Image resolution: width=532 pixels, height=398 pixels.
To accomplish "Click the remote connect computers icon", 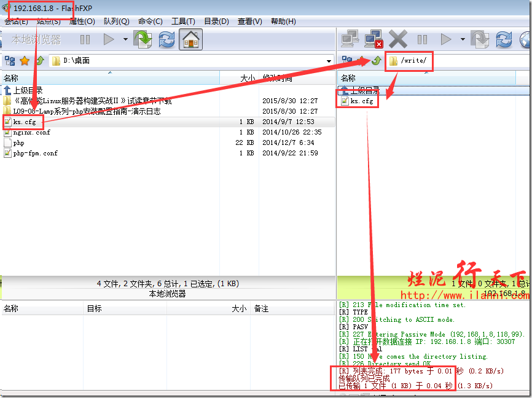I will [350, 39].
